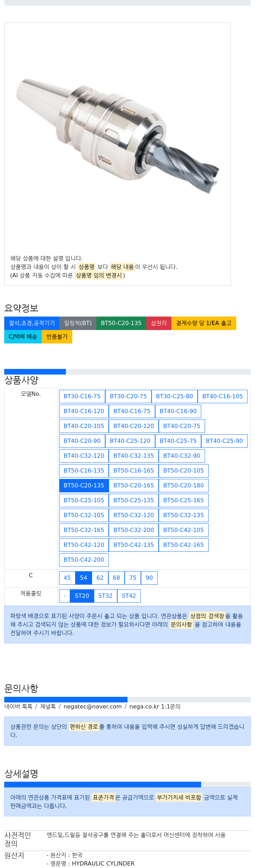The image size is (255, 868).
Task: Click the green BT50-C20-135 summary tag
Action: [x=121, y=323]
